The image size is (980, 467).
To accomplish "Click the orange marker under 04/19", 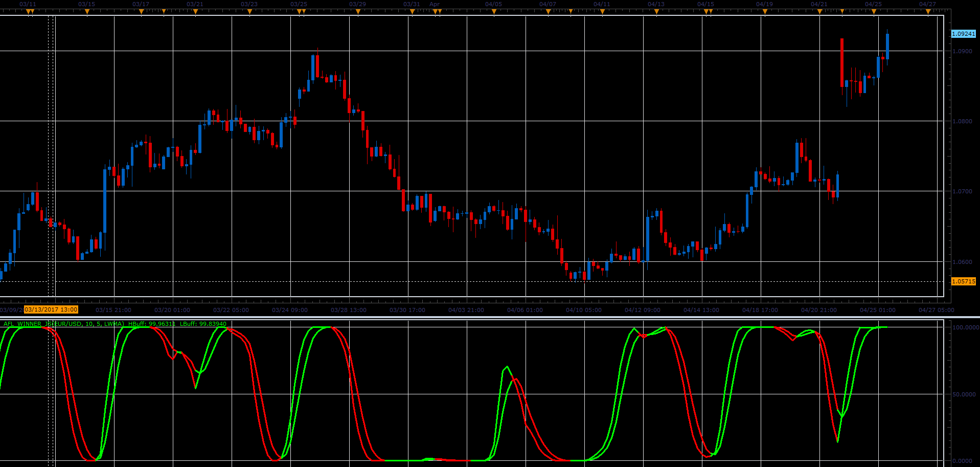I will [x=765, y=11].
